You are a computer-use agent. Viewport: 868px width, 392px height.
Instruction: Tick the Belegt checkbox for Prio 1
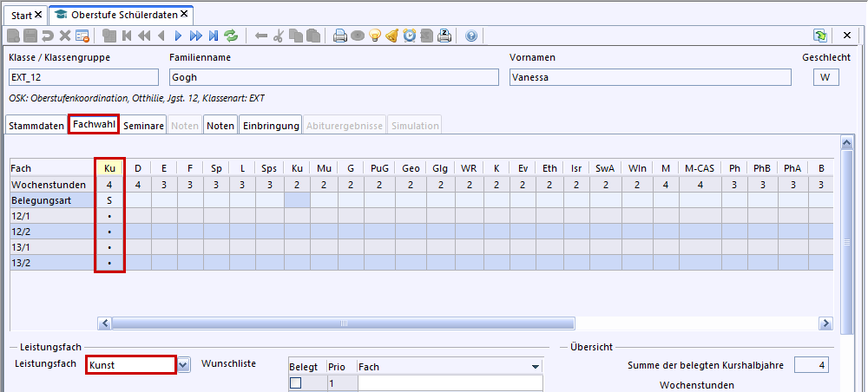click(296, 383)
